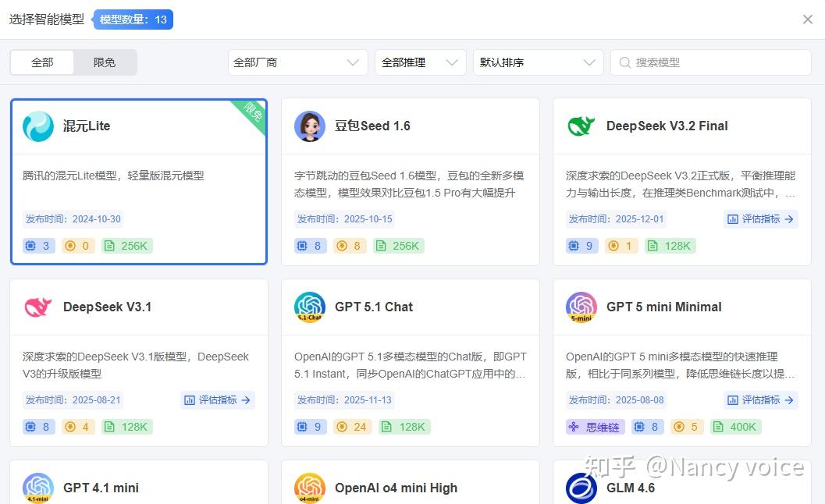Click the search magnifier icon
Image resolution: width=825 pixels, height=504 pixels.
point(624,62)
